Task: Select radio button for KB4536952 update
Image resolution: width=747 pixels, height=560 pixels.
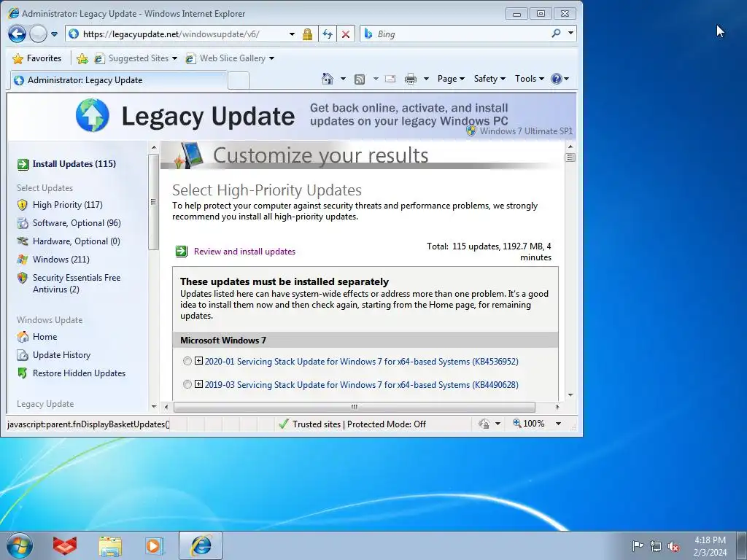Action: coord(187,361)
